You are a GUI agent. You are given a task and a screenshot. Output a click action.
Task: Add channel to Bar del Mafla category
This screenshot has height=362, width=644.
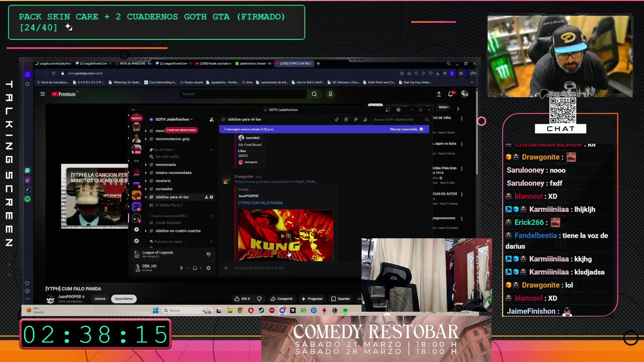coord(211,150)
